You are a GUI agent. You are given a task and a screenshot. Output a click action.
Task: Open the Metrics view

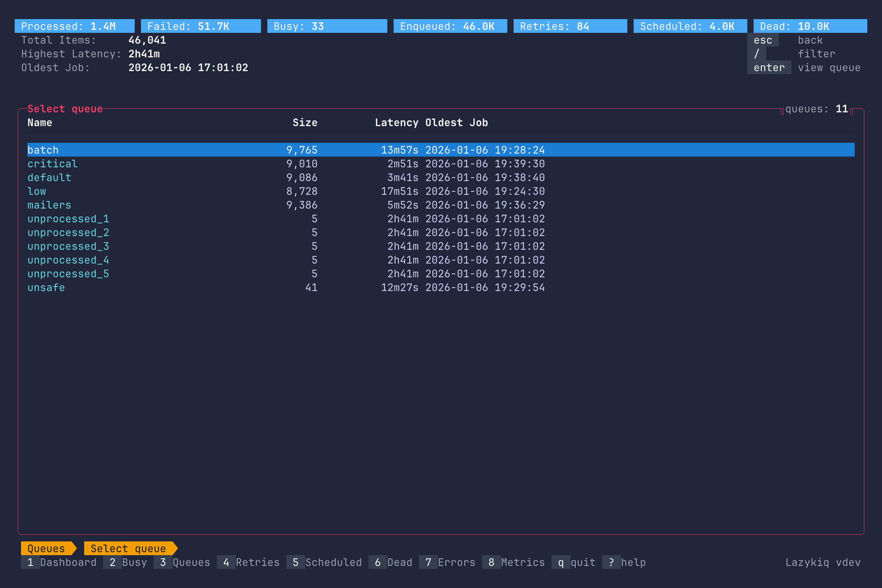[514, 562]
